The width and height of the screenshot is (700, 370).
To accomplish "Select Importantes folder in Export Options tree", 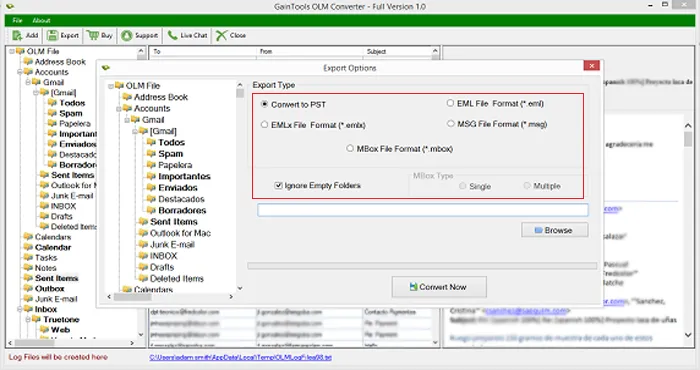I will click(184, 176).
